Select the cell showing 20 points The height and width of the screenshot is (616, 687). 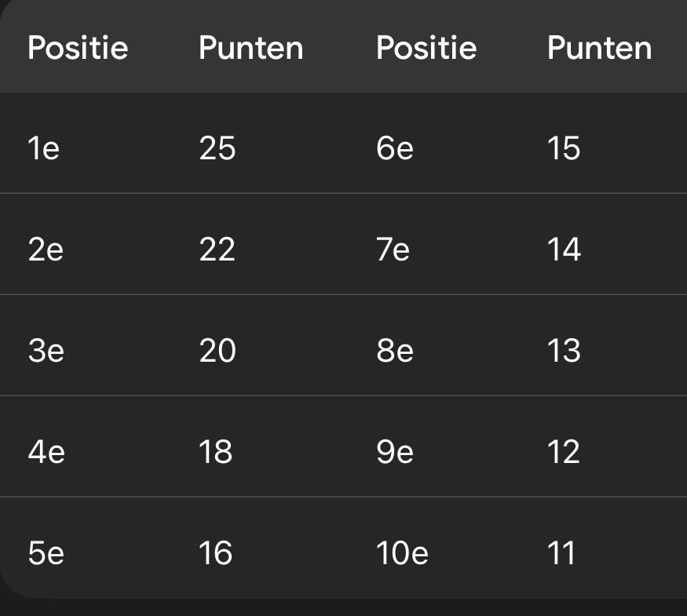pyautogui.click(x=217, y=351)
